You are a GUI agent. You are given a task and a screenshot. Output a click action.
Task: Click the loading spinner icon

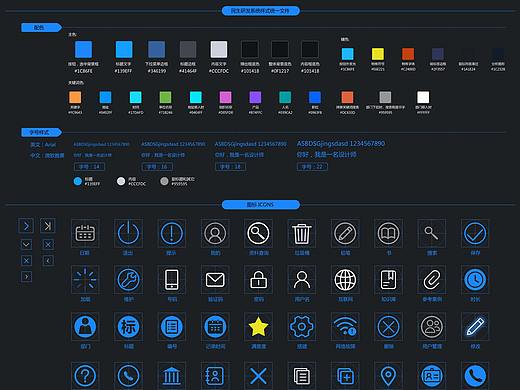coord(85,279)
